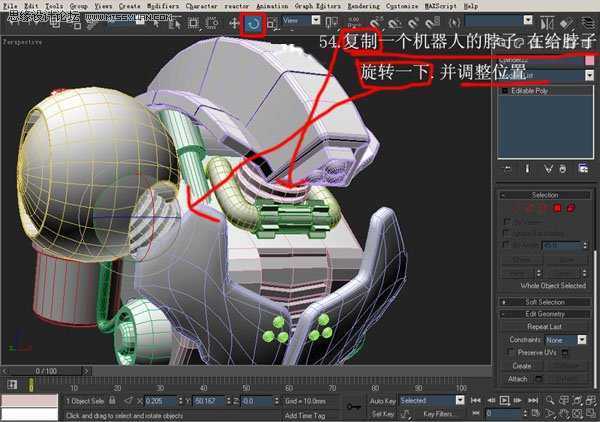Viewport: 600px width, 422px height.
Task: Collapse the Selection rollout
Action: coord(545,195)
